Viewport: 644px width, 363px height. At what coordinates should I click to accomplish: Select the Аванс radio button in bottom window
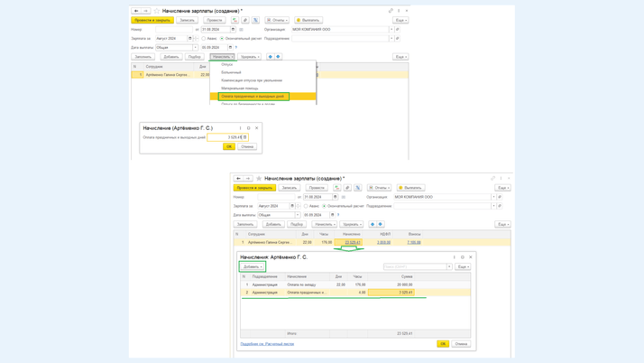point(306,206)
